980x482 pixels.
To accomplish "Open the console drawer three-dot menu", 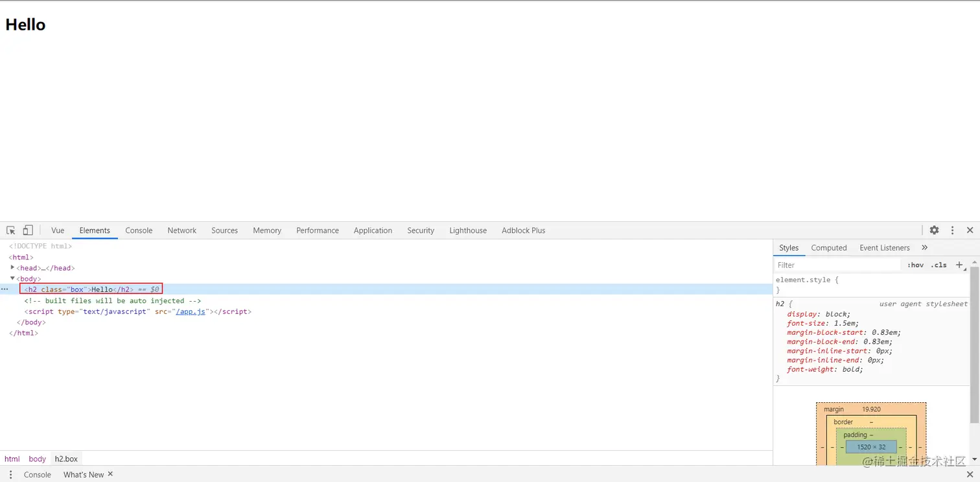I will tap(10, 474).
